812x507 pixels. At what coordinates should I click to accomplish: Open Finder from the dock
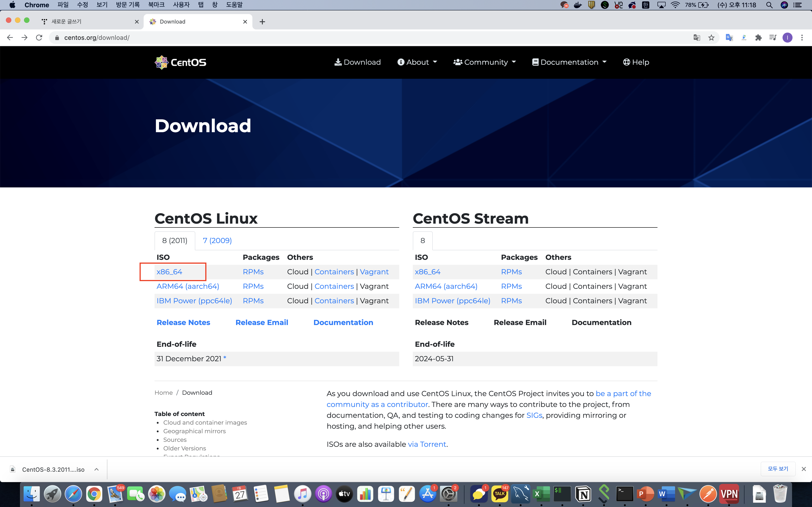pos(31,494)
